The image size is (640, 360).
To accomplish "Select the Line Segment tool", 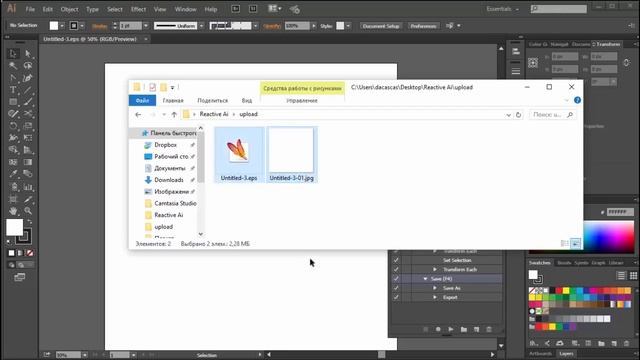I will [28, 90].
